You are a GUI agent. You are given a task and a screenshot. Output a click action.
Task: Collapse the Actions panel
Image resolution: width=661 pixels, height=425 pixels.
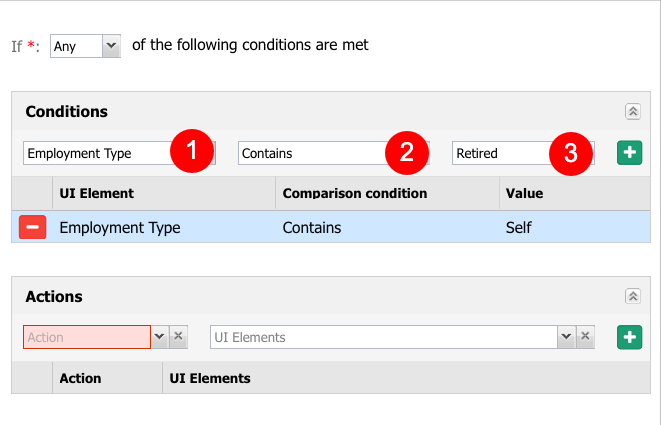pos(633,296)
